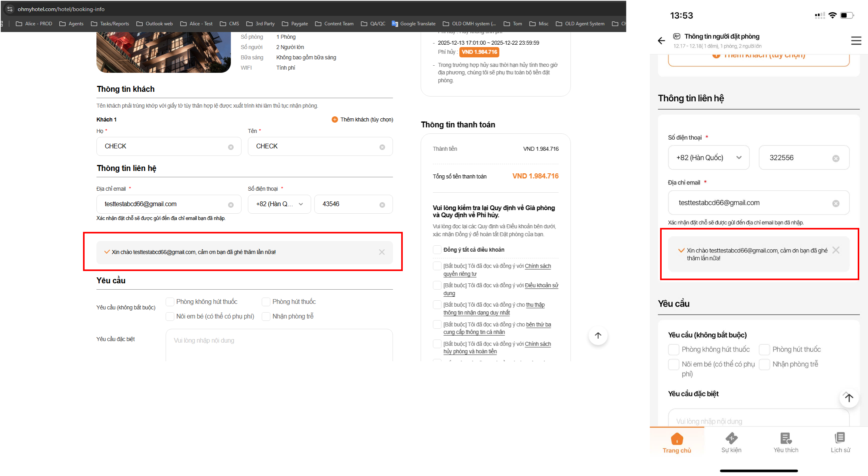Screen dimensions: 868x476
Task: Click the mobile back arrow icon
Action: 661,40
